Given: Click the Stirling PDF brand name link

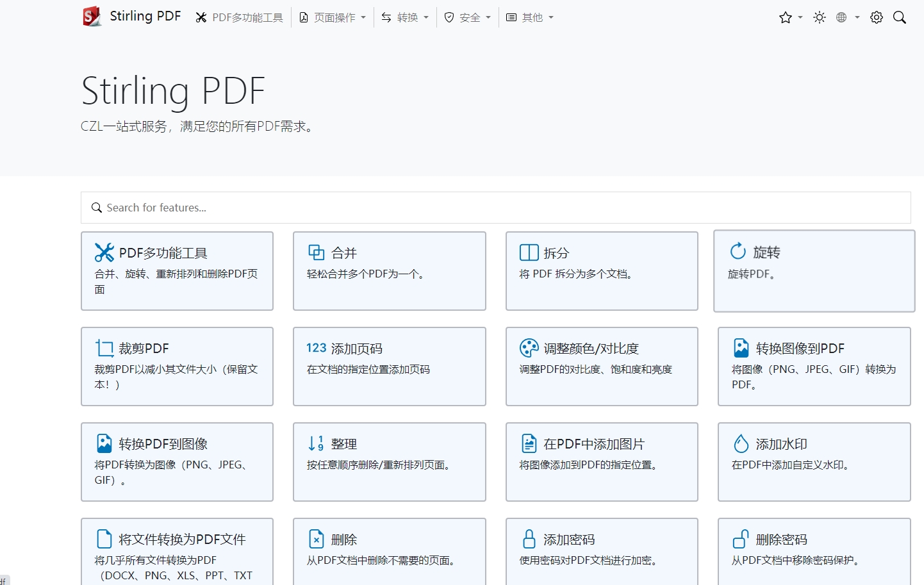Looking at the screenshot, I should (145, 16).
